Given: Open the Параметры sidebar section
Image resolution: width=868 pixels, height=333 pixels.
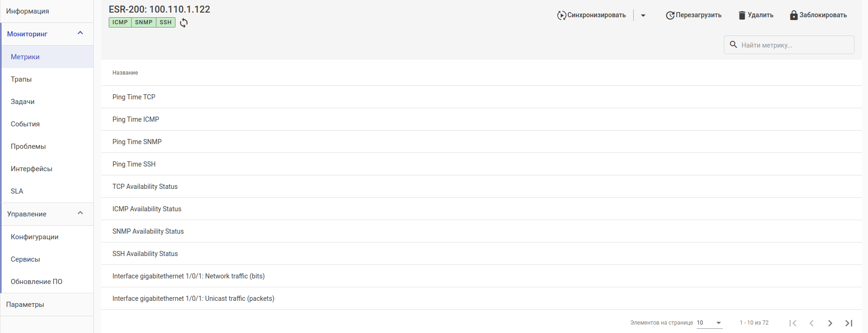Looking at the screenshot, I should tap(25, 305).
